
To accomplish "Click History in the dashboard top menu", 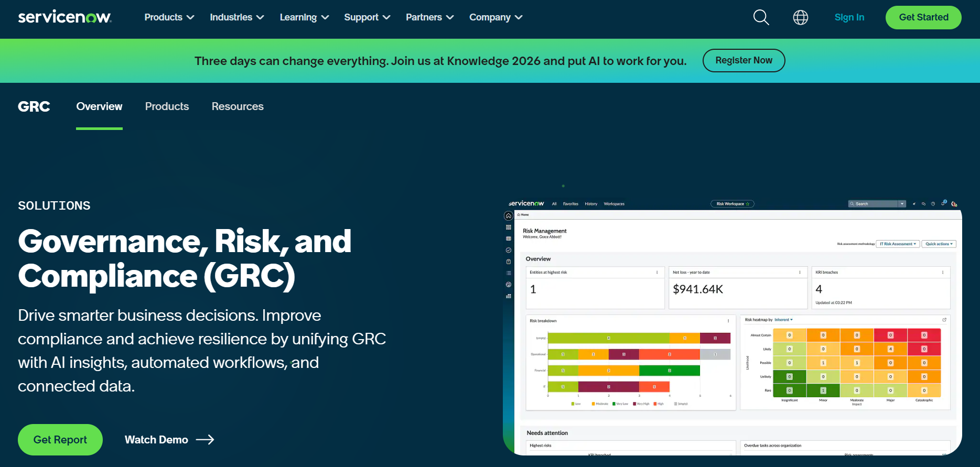I will [591, 204].
